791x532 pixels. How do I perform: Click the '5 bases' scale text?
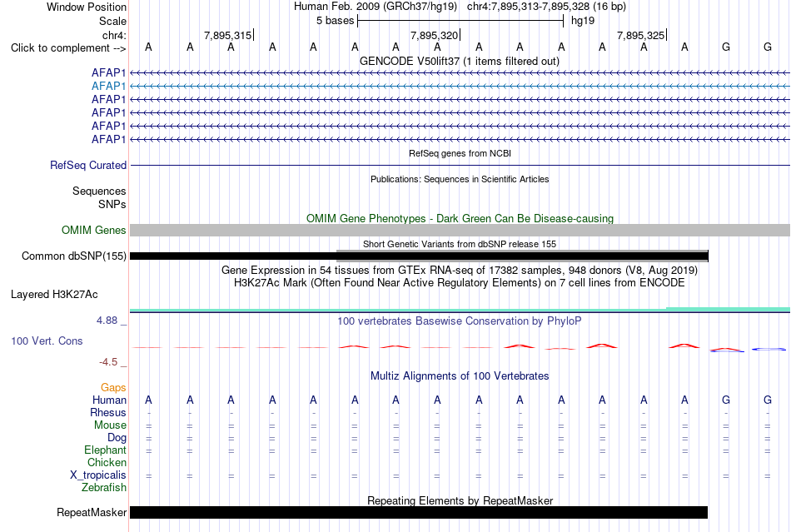click(x=335, y=21)
